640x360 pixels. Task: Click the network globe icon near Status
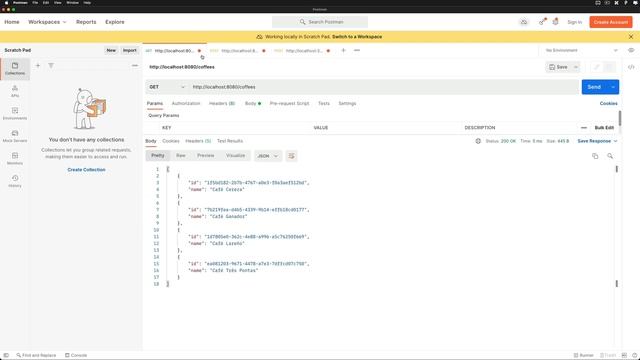[478, 141]
